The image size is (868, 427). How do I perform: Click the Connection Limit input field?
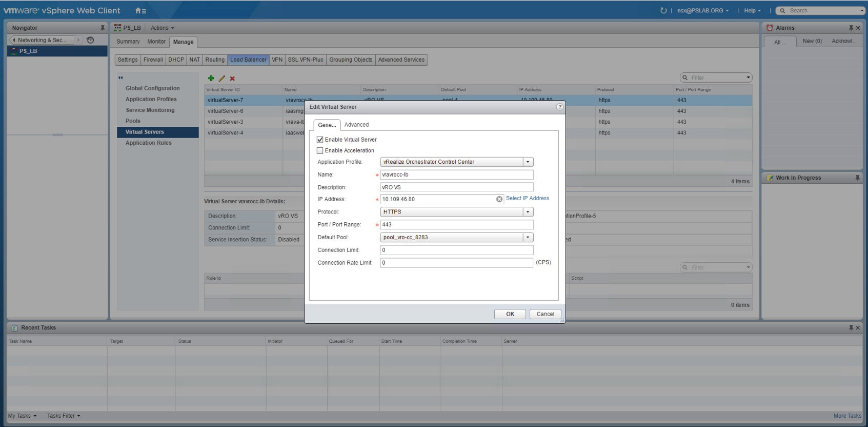(457, 250)
